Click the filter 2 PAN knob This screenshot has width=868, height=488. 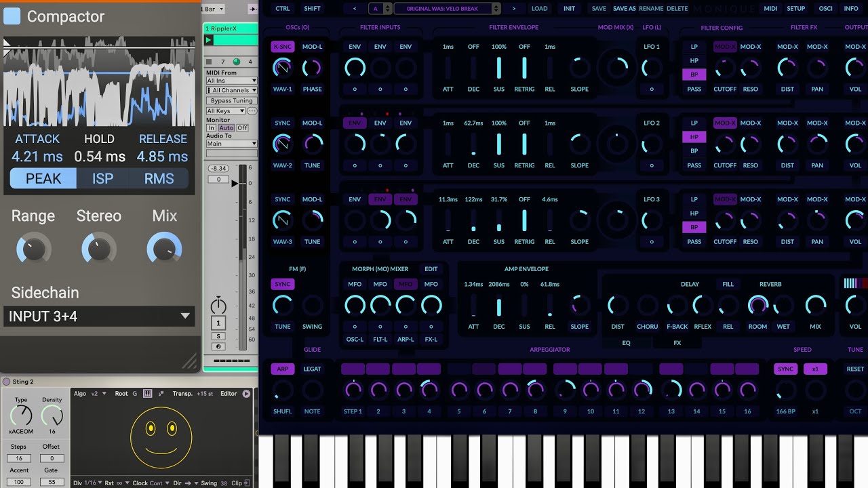tap(817, 144)
